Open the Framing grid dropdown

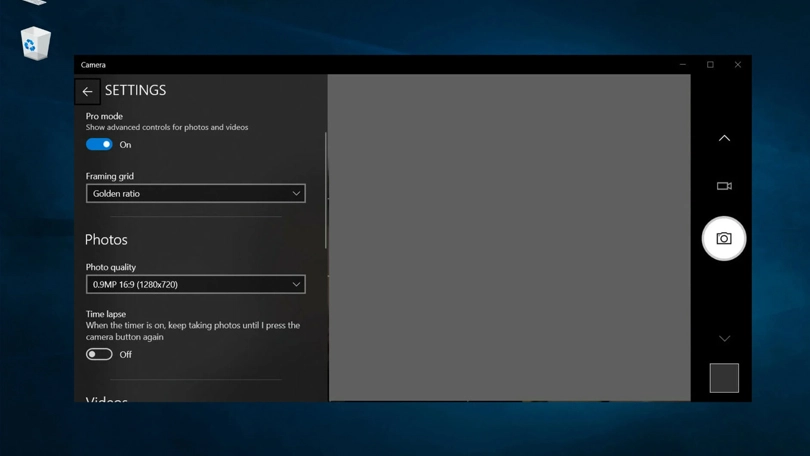pos(195,193)
